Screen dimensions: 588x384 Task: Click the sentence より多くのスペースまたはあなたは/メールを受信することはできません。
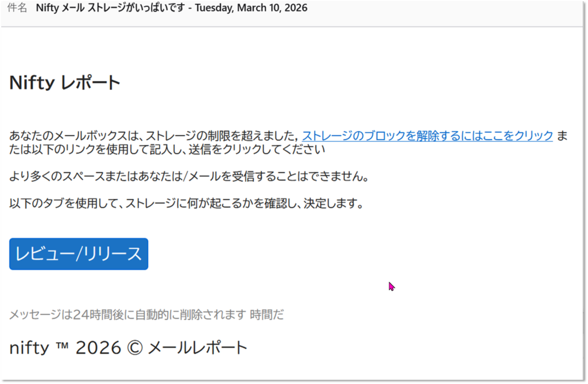click(189, 176)
